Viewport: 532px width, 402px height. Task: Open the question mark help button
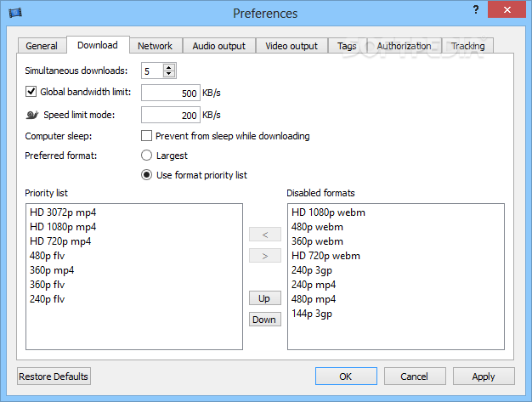tap(476, 9)
